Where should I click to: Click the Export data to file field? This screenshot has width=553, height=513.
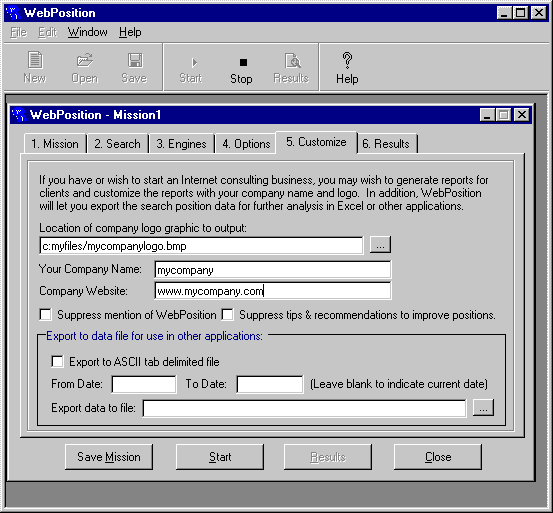(304, 408)
